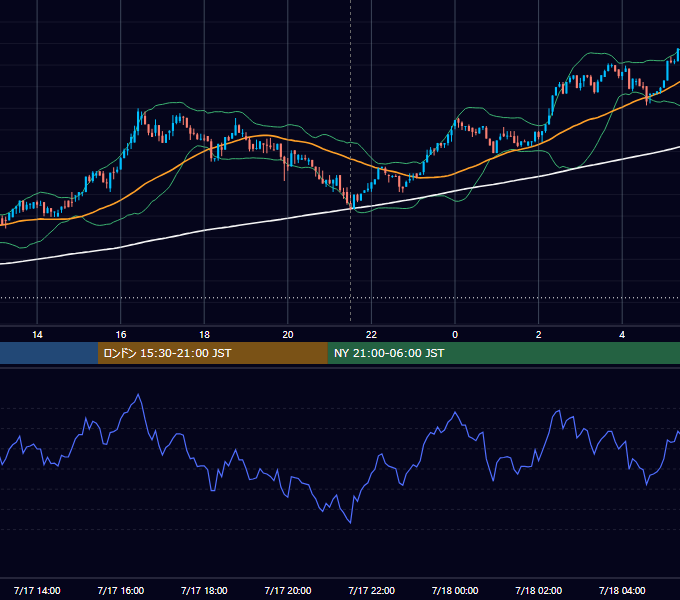Click the NY 21:00-06:00 JST session bar
This screenshot has height=600, width=680.
[x=503, y=353]
